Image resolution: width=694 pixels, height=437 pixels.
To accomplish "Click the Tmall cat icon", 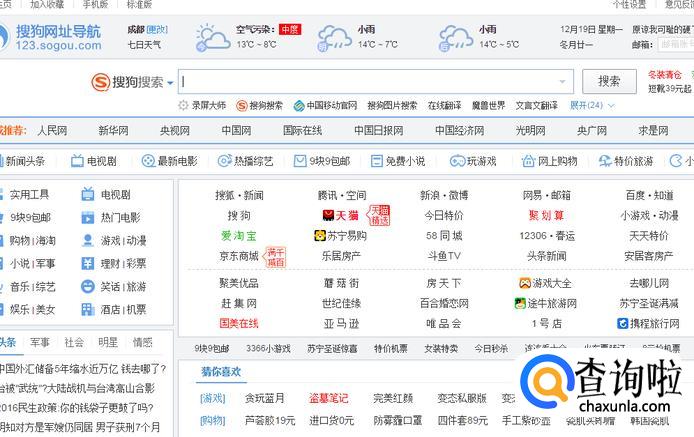I will pos(328,216).
